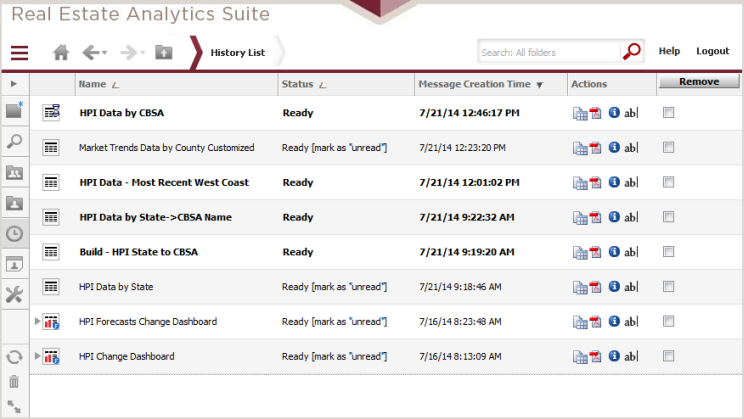Navigate forward with the right arrow
This screenshot has width=744, height=419.
[129, 52]
